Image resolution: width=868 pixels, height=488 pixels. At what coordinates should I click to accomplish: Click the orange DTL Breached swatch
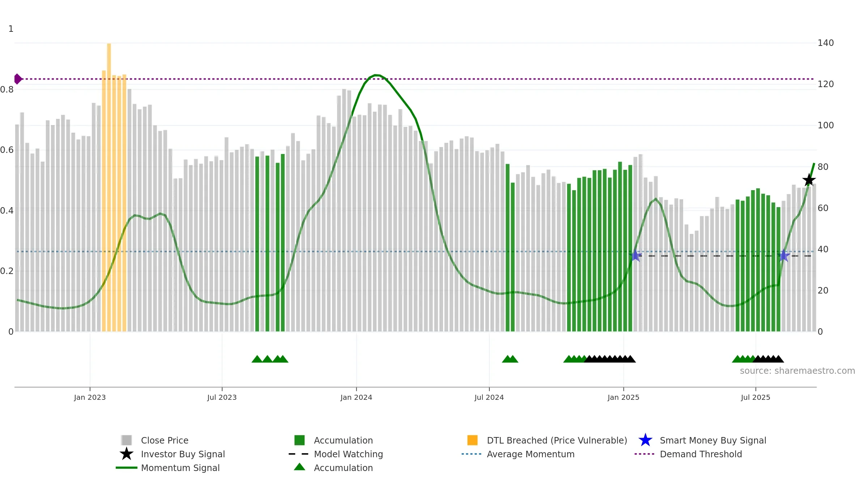(472, 440)
